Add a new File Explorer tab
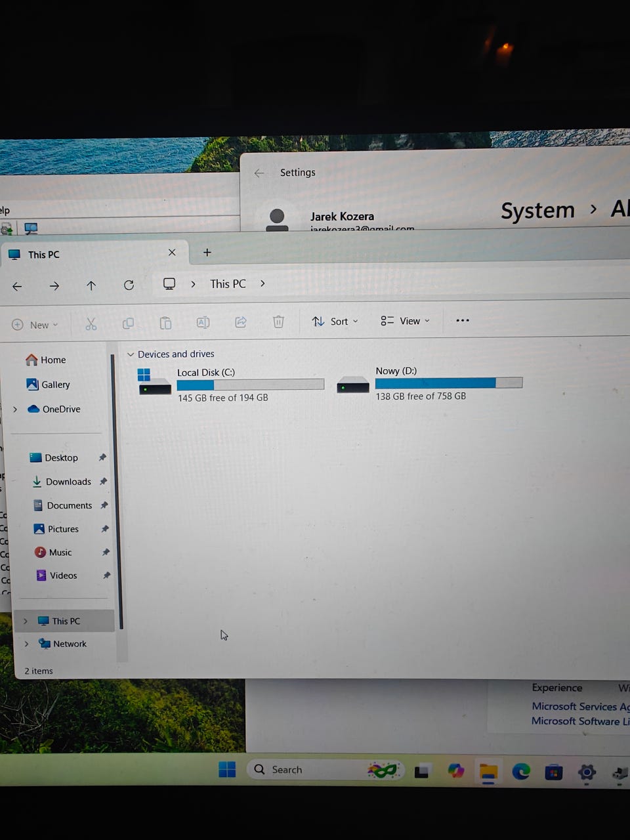 tap(207, 252)
